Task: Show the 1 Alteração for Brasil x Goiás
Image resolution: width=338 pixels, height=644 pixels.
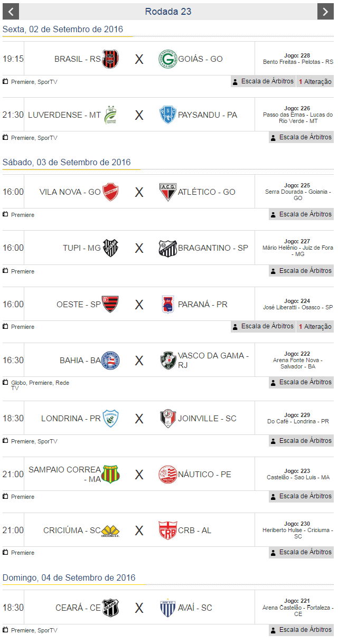Action: tap(315, 81)
